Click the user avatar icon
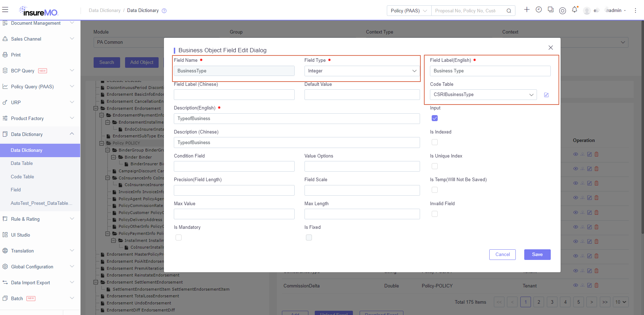Screen dimensions: 644x315 587,11
